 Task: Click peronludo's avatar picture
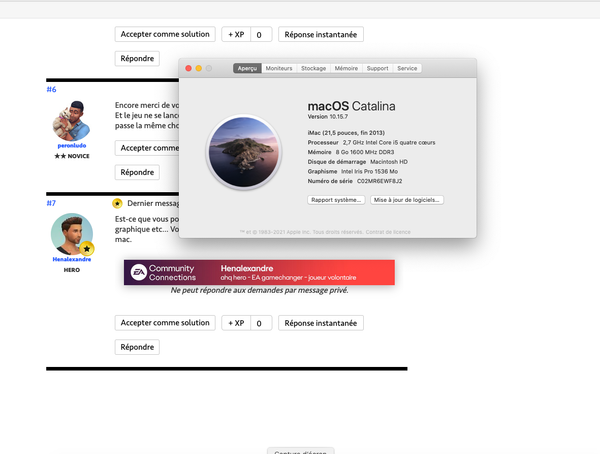tap(72, 121)
